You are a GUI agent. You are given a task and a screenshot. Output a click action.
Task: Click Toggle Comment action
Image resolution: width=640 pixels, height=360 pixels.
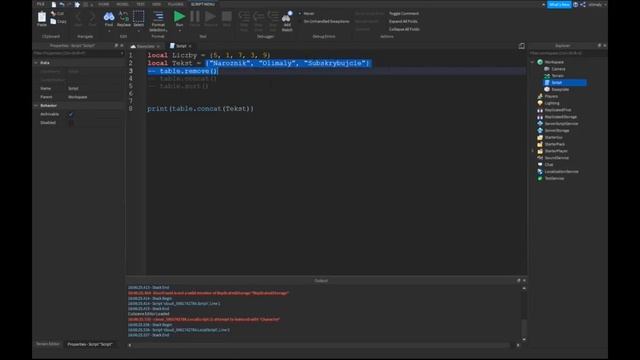[404, 13]
